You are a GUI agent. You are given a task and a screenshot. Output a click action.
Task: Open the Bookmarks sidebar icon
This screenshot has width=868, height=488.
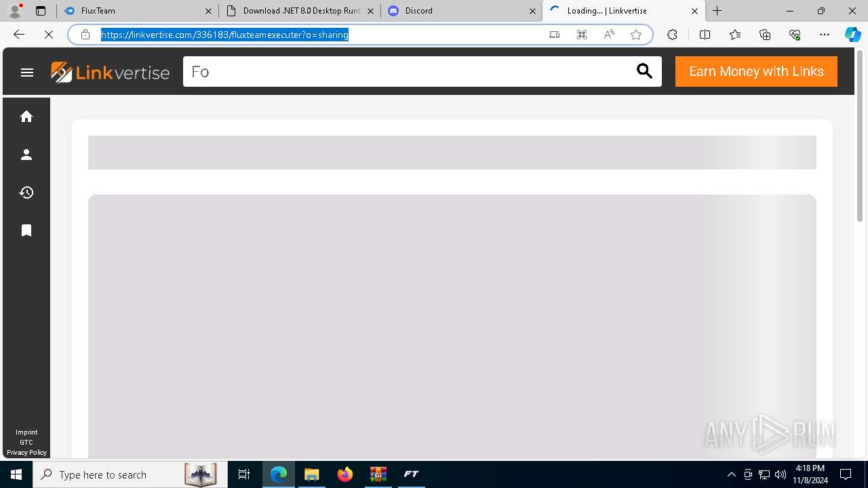pos(26,230)
